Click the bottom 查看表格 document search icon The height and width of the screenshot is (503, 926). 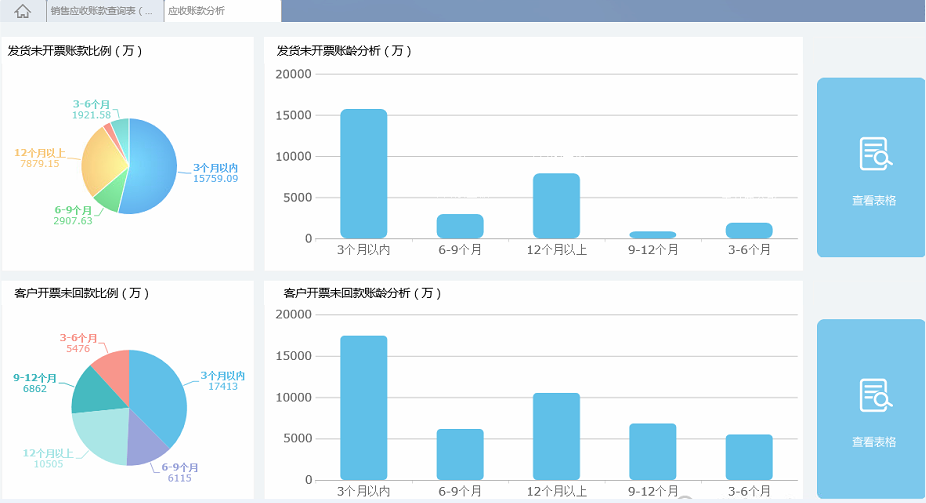874,395
